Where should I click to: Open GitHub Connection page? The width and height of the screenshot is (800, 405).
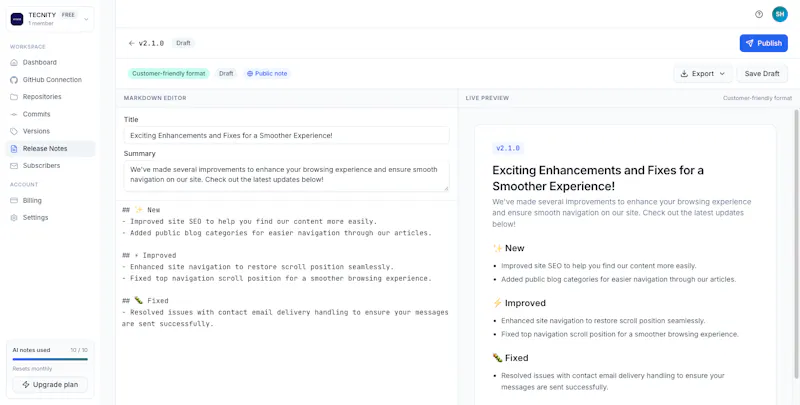point(52,80)
